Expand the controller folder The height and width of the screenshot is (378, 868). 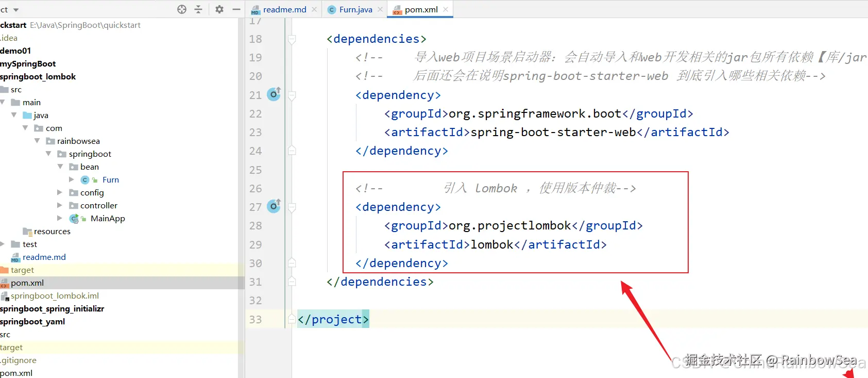point(60,205)
